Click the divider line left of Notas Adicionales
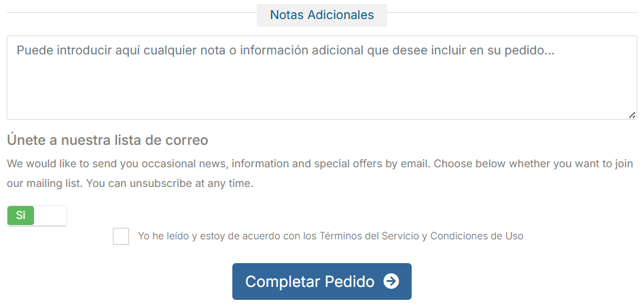Image resolution: width=644 pixels, height=308 pixels. 129,13
